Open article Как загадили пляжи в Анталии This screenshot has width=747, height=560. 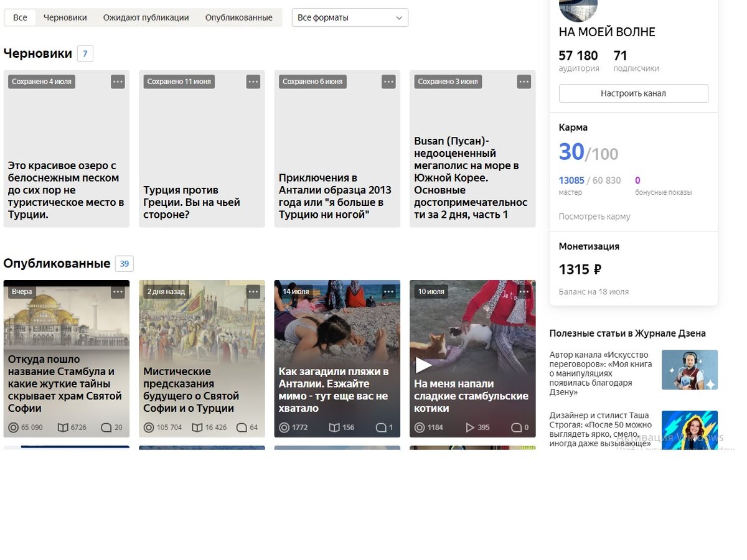(x=333, y=390)
